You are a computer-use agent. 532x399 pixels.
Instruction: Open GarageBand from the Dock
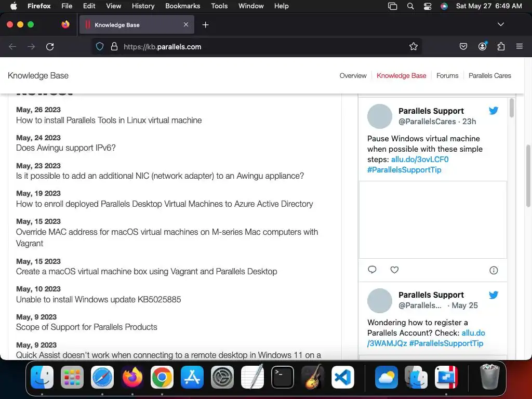tap(313, 377)
